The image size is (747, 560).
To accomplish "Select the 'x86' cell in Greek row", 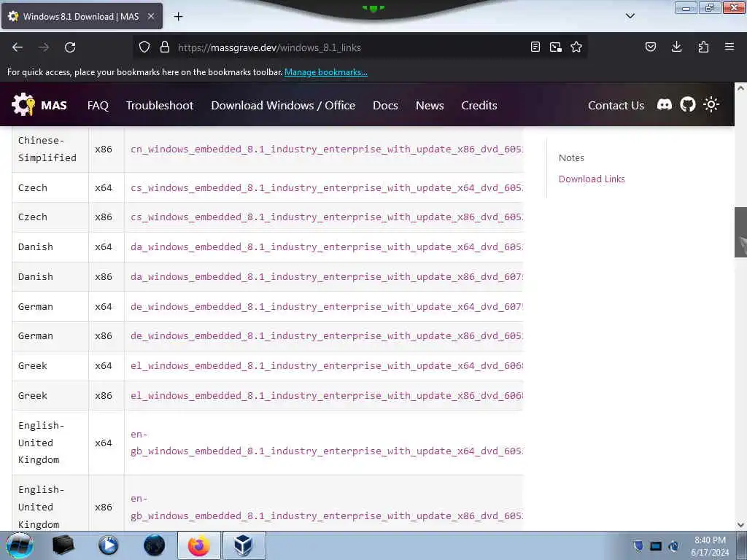I will pyautogui.click(x=107, y=396).
